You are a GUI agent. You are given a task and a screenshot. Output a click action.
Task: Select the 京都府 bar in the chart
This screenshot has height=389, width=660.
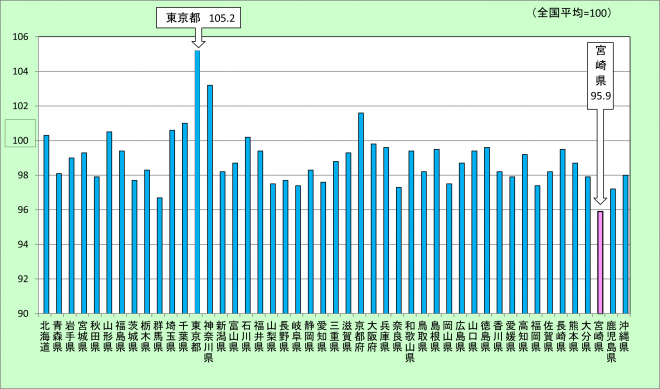361,213
